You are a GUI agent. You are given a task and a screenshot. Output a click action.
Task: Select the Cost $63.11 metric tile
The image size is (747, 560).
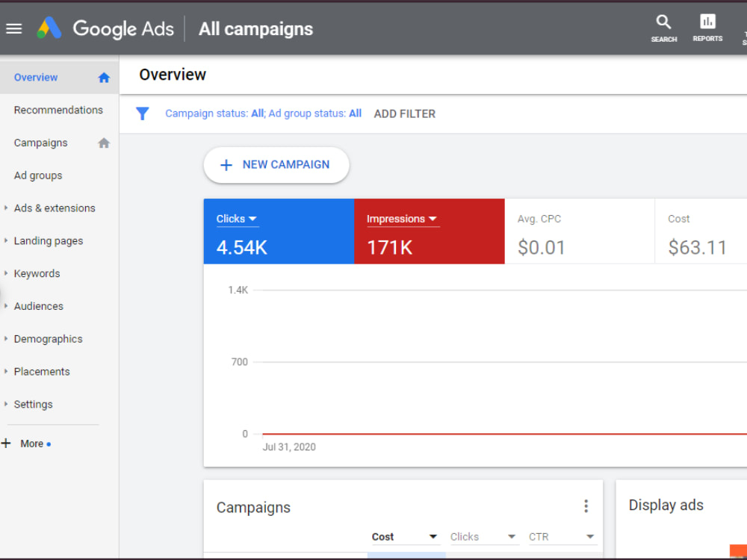click(701, 231)
